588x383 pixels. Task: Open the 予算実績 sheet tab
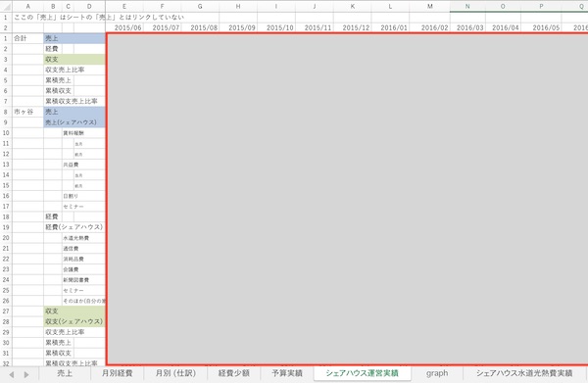click(x=287, y=373)
